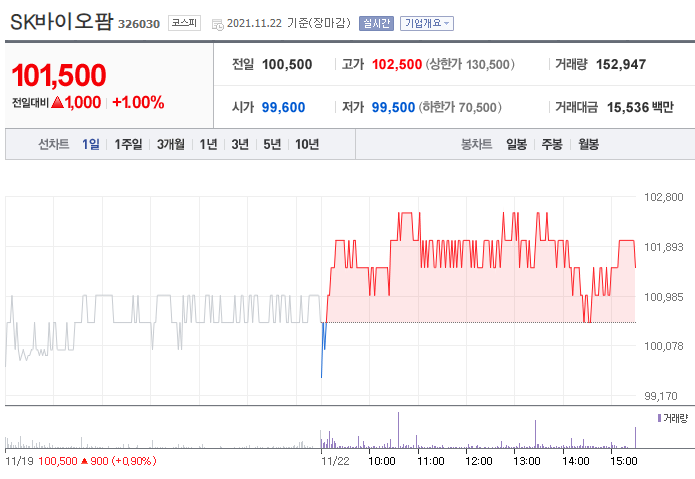Click the 거래량 value 152,947

click(x=621, y=64)
